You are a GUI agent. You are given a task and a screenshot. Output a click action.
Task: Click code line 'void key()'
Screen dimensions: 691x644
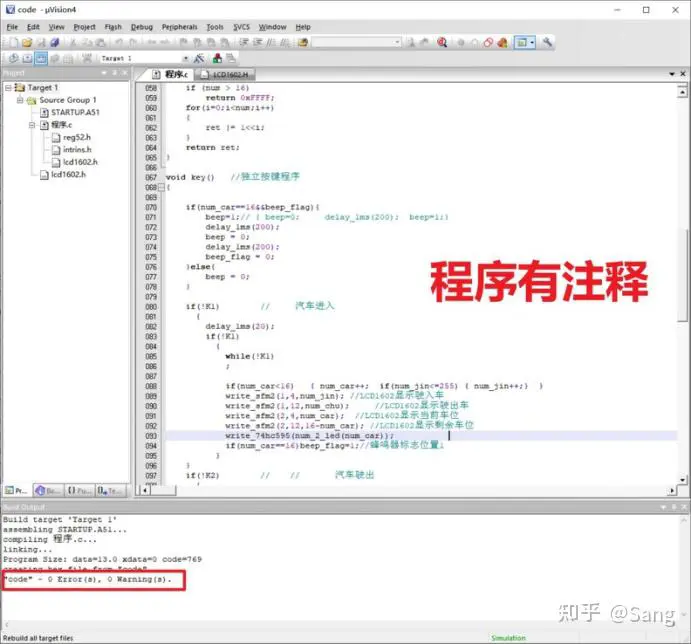(190, 177)
